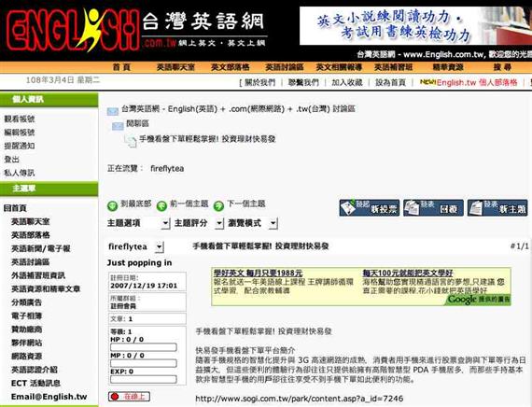Click the green 下一個主題 arrow icon

pyautogui.click(x=218, y=205)
